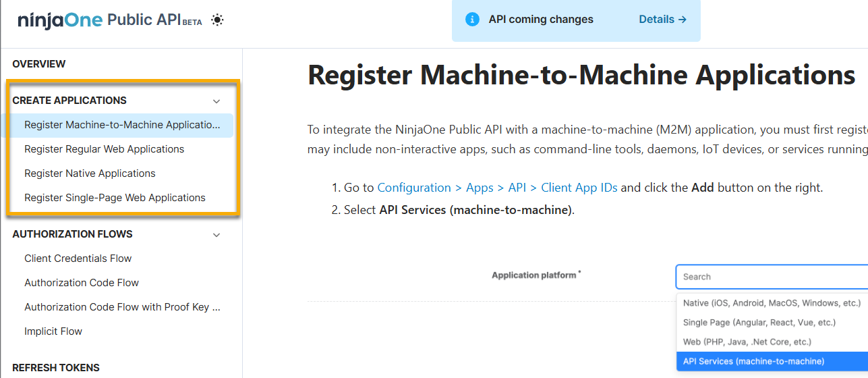Choose API Services (machine-to-machine) option

[772, 361]
